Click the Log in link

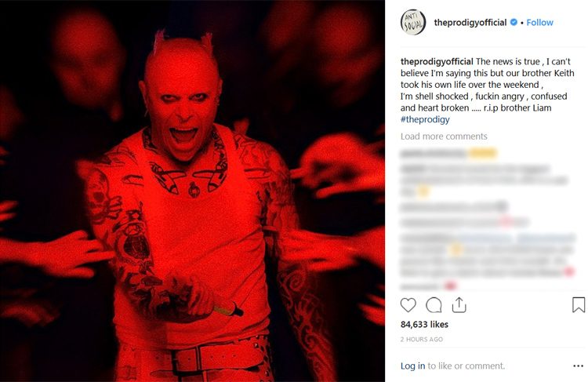tap(412, 366)
